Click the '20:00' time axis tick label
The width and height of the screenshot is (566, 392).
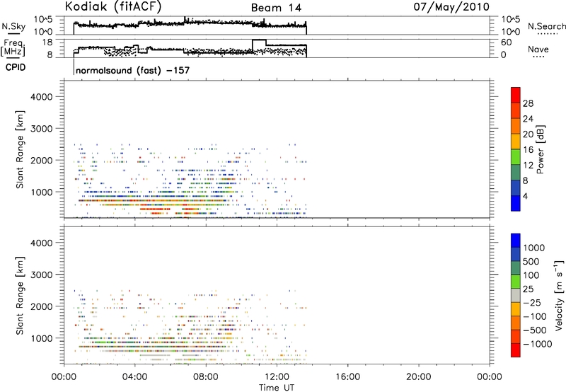tap(419, 377)
